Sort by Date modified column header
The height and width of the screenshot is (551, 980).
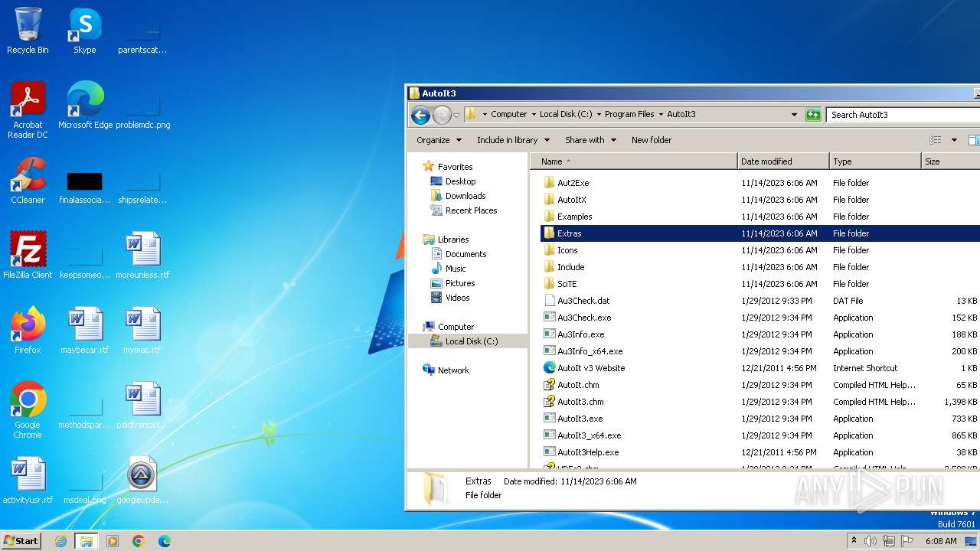[782, 161]
